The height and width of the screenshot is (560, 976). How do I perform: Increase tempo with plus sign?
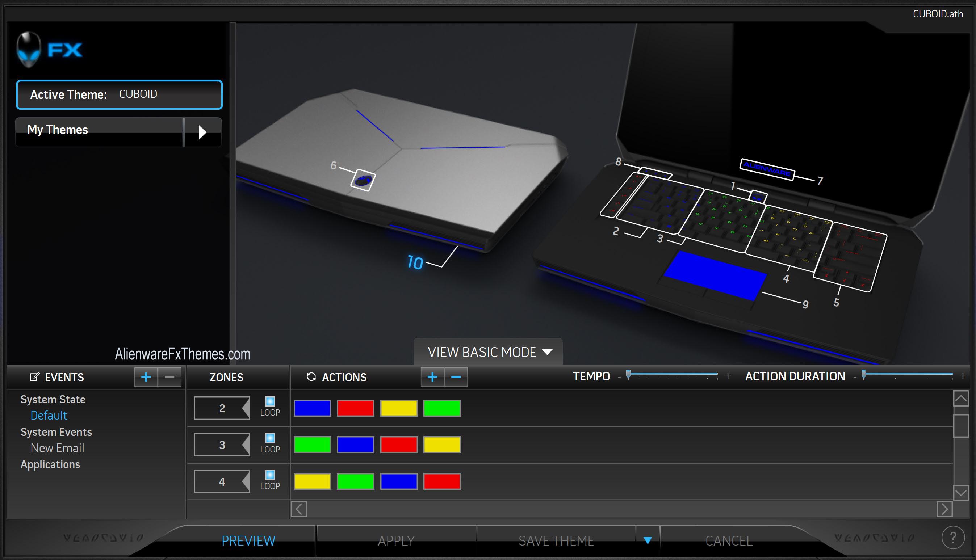728,376
